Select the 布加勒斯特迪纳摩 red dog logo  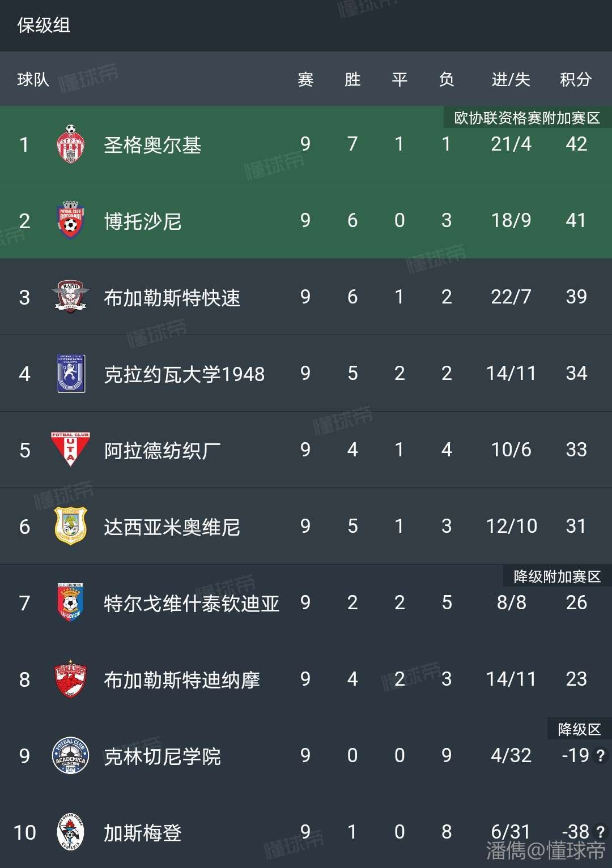71,679
